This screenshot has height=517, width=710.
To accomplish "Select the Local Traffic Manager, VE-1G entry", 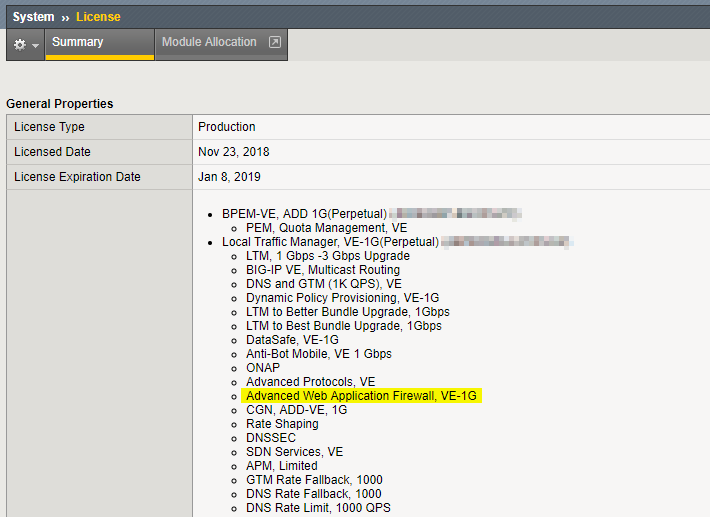I will [x=330, y=242].
